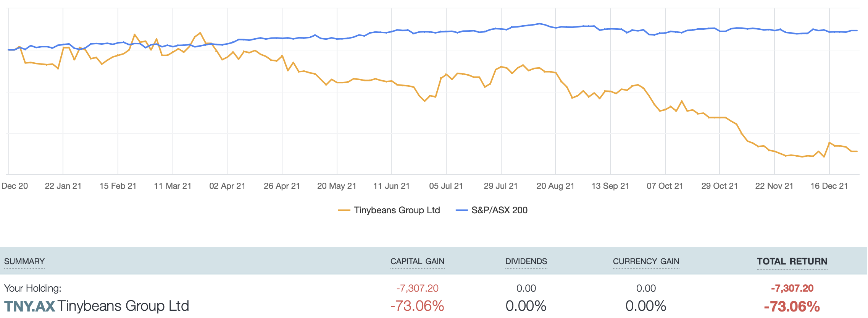This screenshot has height=318, width=868.
Task: Click the CAPITAL GAIN column header
Action: [x=417, y=261]
